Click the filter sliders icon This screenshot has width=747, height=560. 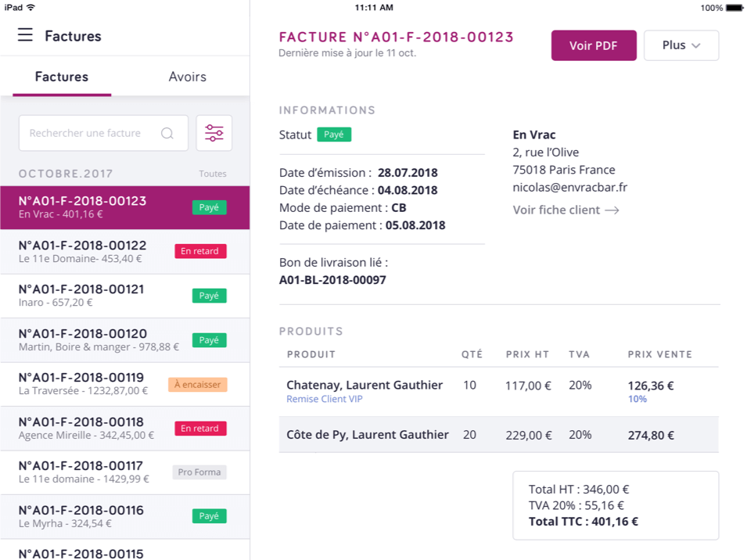214,133
